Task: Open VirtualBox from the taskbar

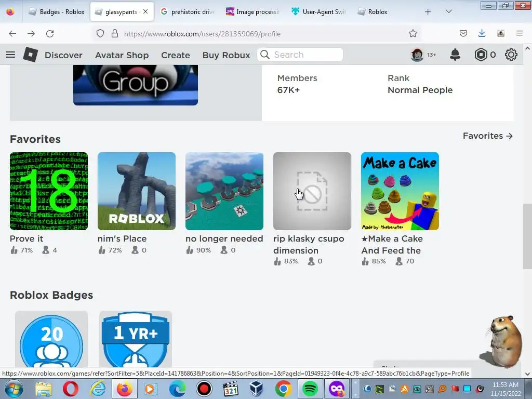Action: pos(257,389)
